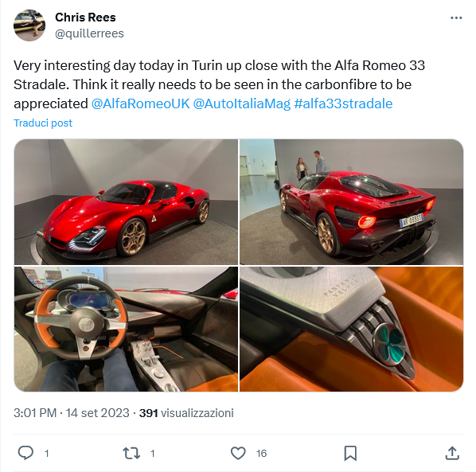Screen dimensions: 476x472
Task: Click the reply speech bubble icon
Action: [x=25, y=453]
